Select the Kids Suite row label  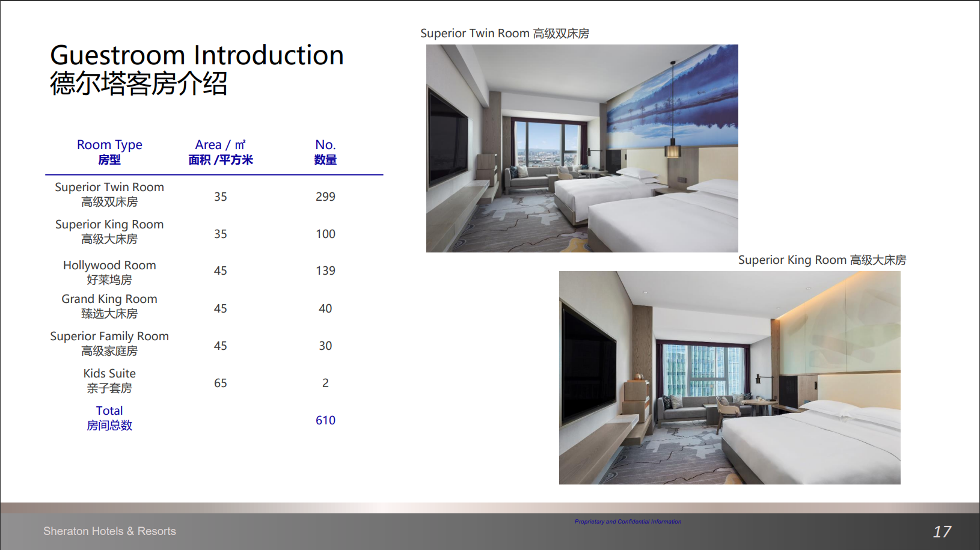[x=109, y=380]
